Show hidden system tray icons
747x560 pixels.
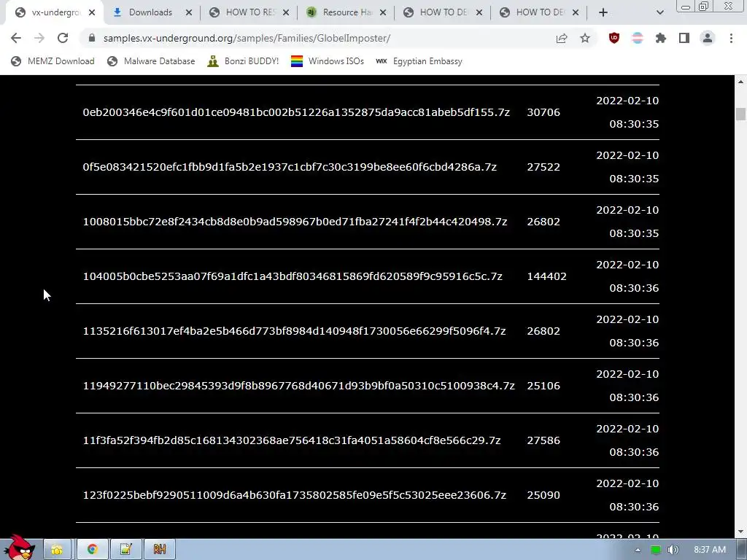(x=638, y=550)
